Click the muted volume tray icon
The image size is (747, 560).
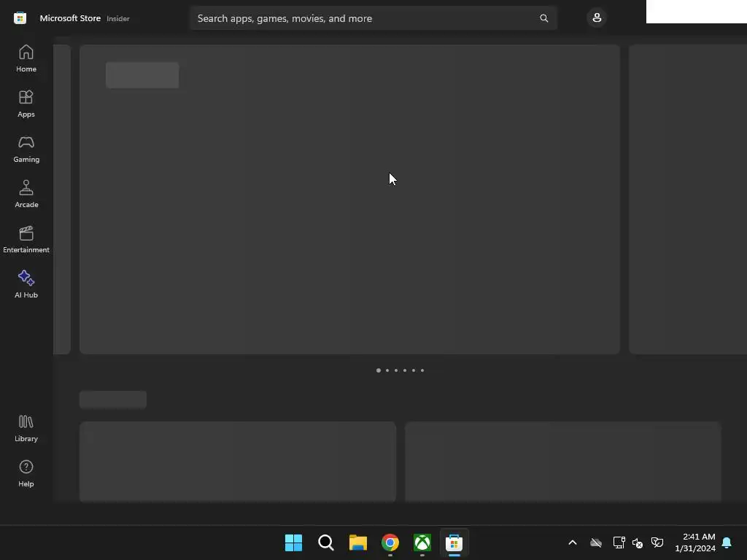pyautogui.click(x=638, y=542)
